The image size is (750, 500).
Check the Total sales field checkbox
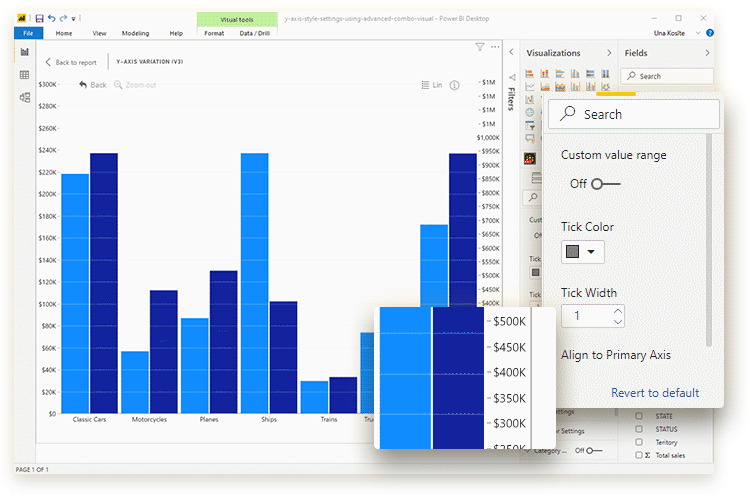(x=639, y=455)
